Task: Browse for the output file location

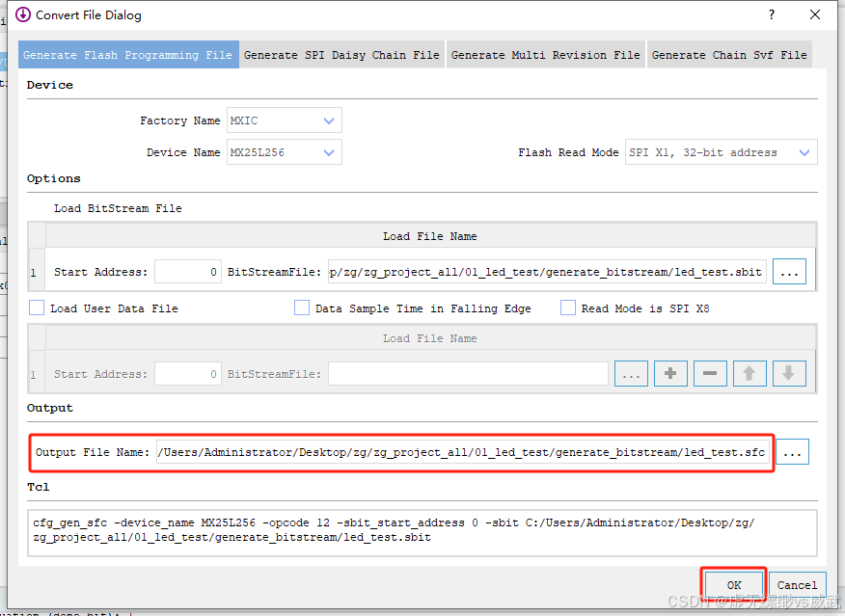Action: click(792, 452)
